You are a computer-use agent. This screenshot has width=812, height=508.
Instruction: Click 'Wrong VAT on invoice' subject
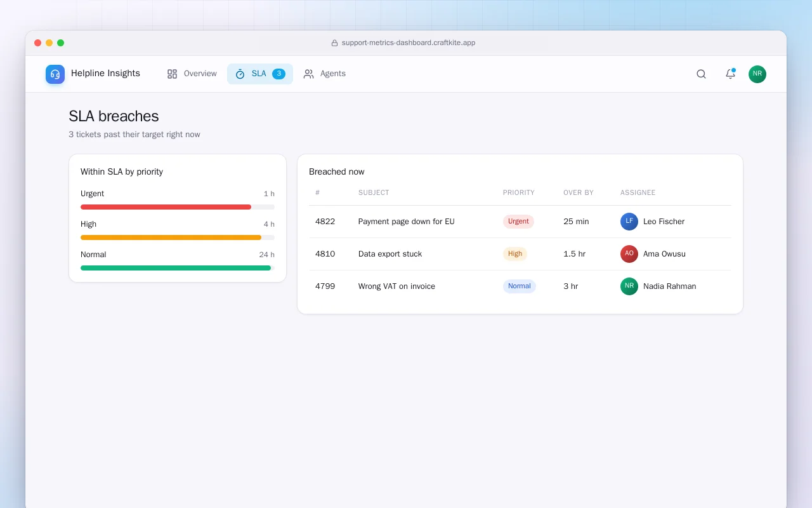click(397, 286)
